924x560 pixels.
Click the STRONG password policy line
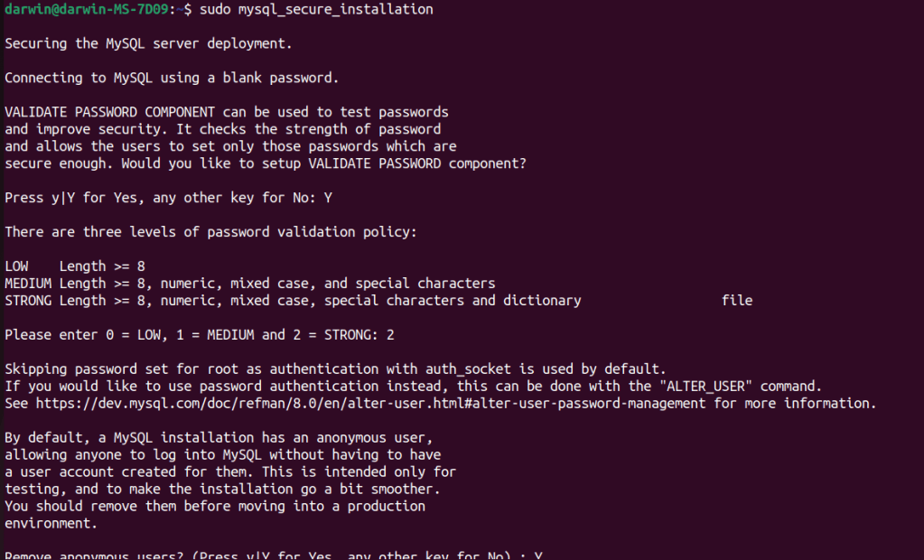point(293,301)
